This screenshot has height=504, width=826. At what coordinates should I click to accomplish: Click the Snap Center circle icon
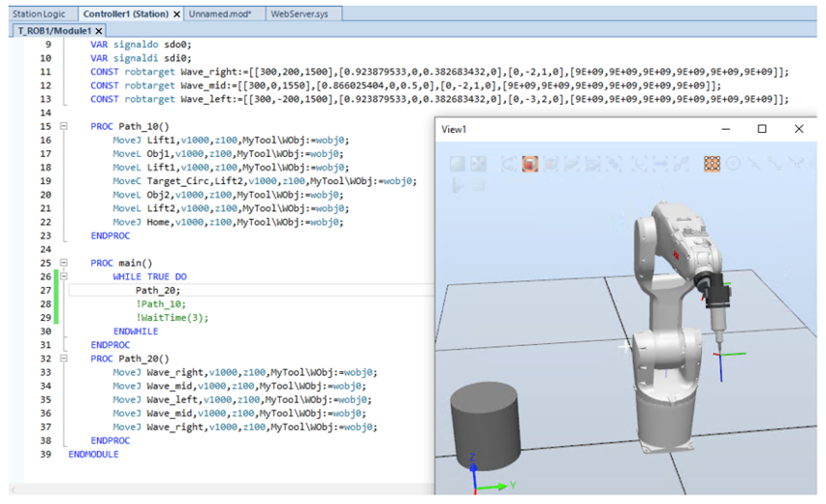pos(733,164)
